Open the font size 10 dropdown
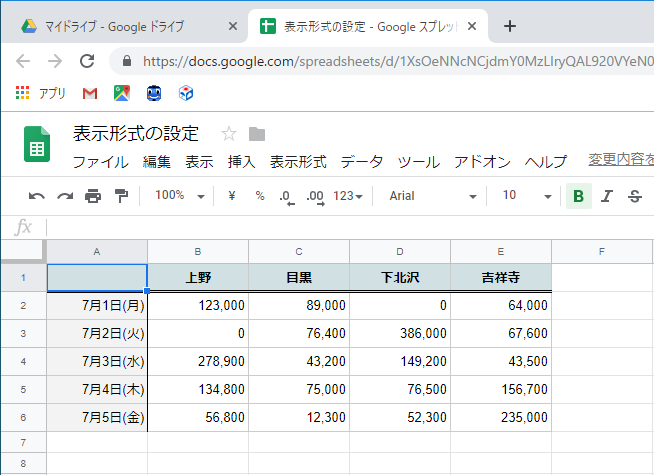 (x=526, y=196)
